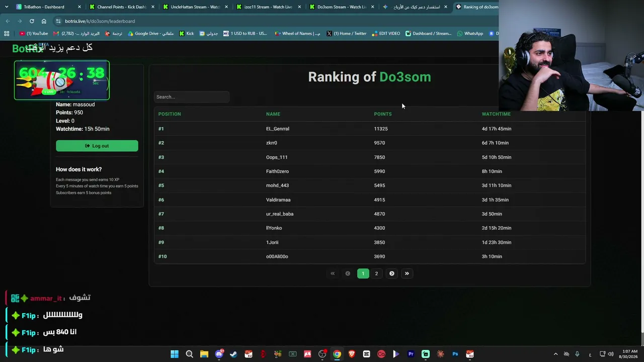Open Discord from the taskbar

click(219, 354)
